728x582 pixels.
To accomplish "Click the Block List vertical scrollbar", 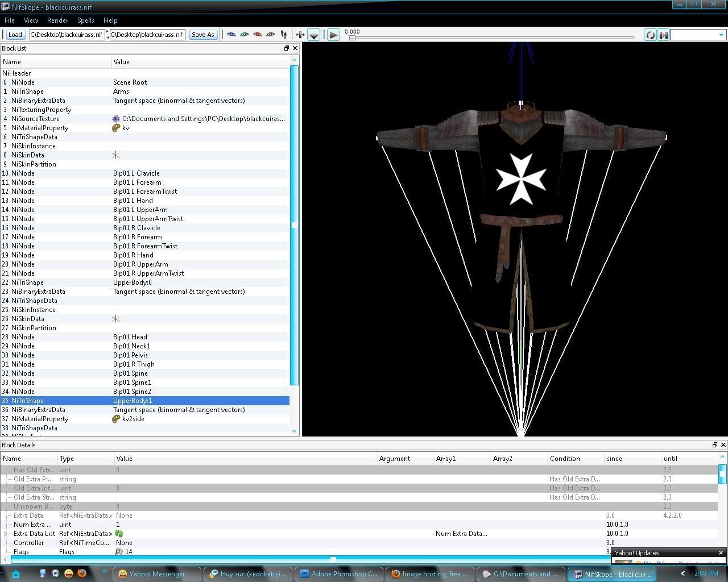I will (295, 225).
